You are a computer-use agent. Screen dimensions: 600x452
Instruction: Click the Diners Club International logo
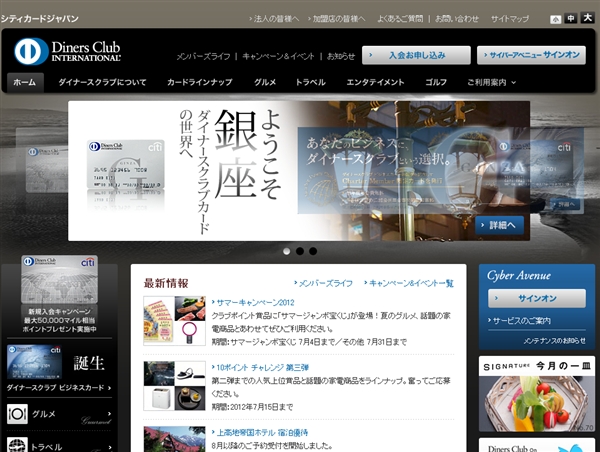[67, 51]
